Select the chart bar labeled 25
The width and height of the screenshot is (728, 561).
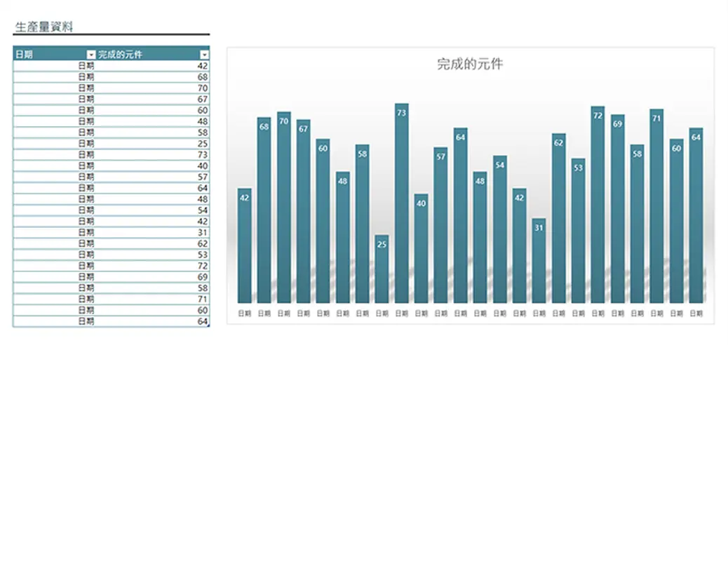[382, 270]
